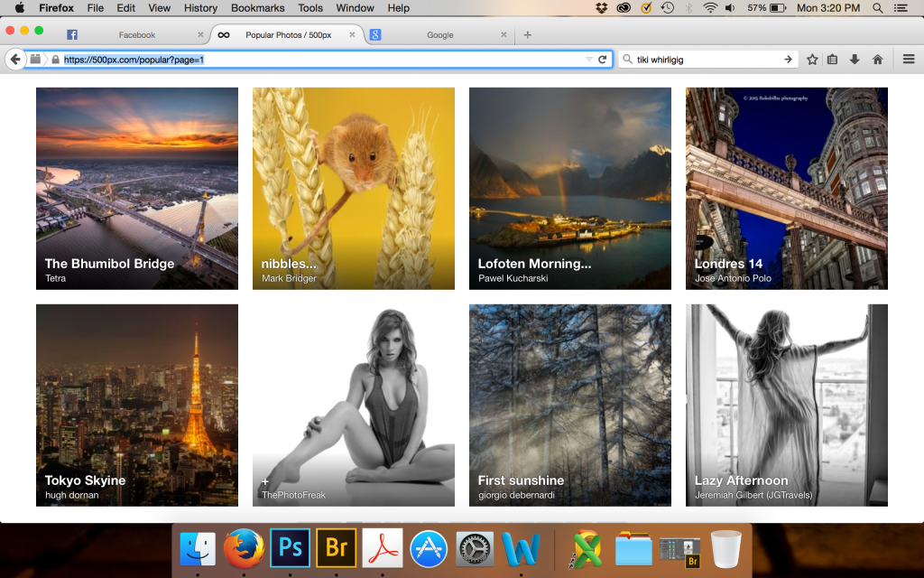Click the Lofoten Morning photo thumbnail

[569, 181]
